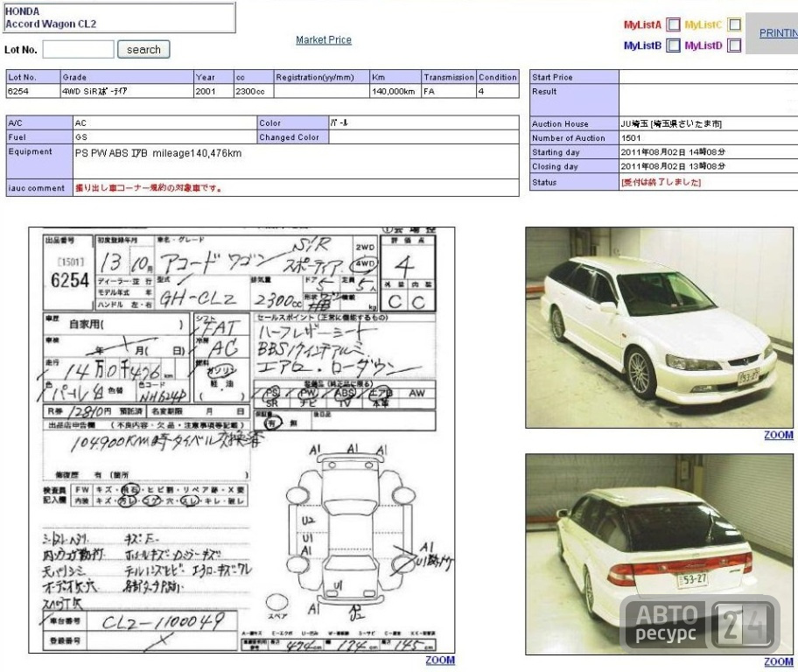Screen dimensions: 798x672
Task: Open the auction sheet image
Action: [241, 440]
